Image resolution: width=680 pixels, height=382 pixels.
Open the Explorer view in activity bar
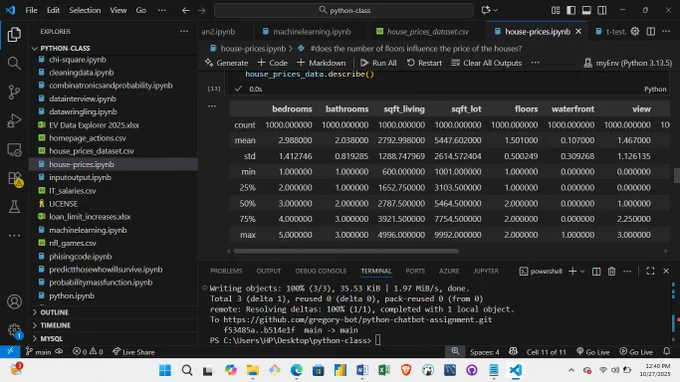14,35
